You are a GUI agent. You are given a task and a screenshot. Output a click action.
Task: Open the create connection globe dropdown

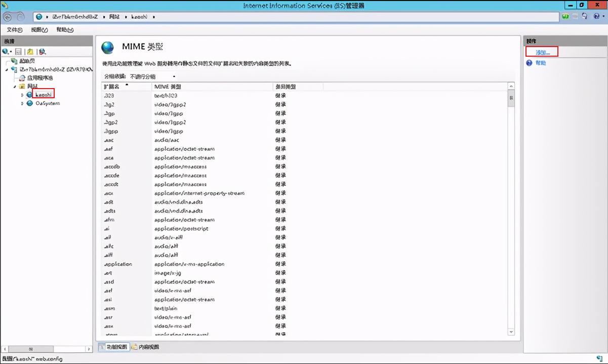pyautogui.click(x=7, y=52)
